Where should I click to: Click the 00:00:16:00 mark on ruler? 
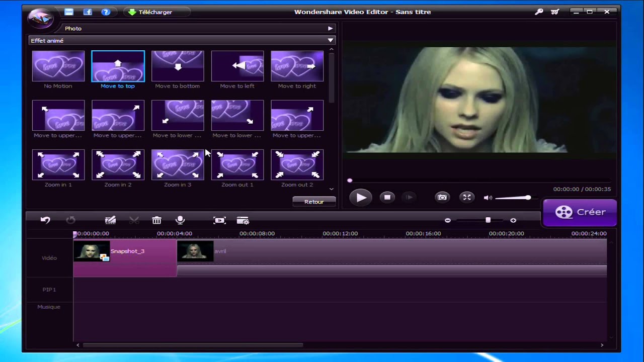click(423, 233)
